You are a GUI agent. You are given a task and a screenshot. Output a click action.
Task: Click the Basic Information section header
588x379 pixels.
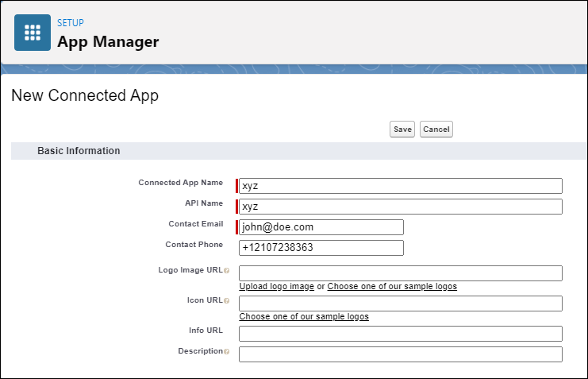click(79, 151)
